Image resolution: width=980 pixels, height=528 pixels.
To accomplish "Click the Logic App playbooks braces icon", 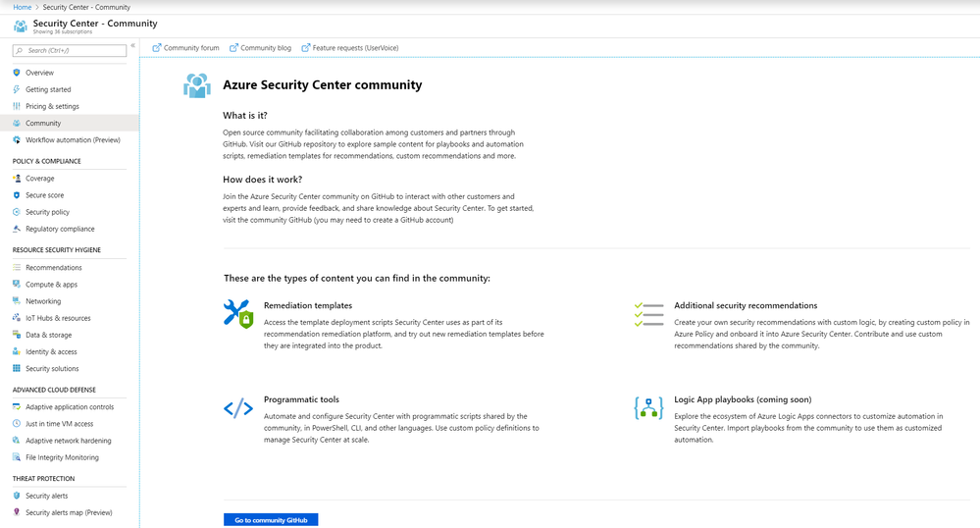I will 648,408.
